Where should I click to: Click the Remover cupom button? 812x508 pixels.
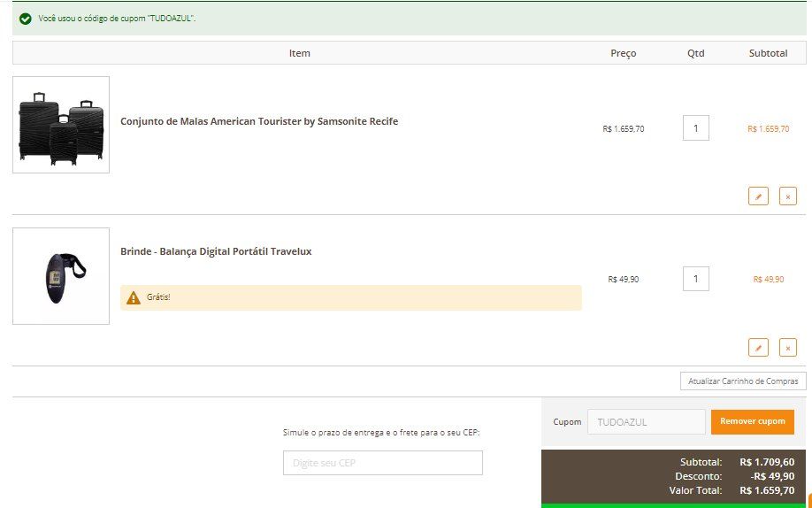(753, 421)
